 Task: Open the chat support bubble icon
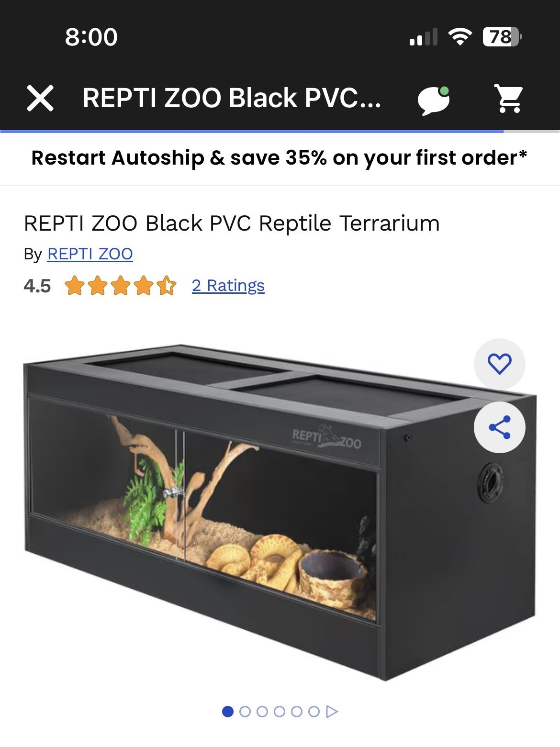click(434, 100)
